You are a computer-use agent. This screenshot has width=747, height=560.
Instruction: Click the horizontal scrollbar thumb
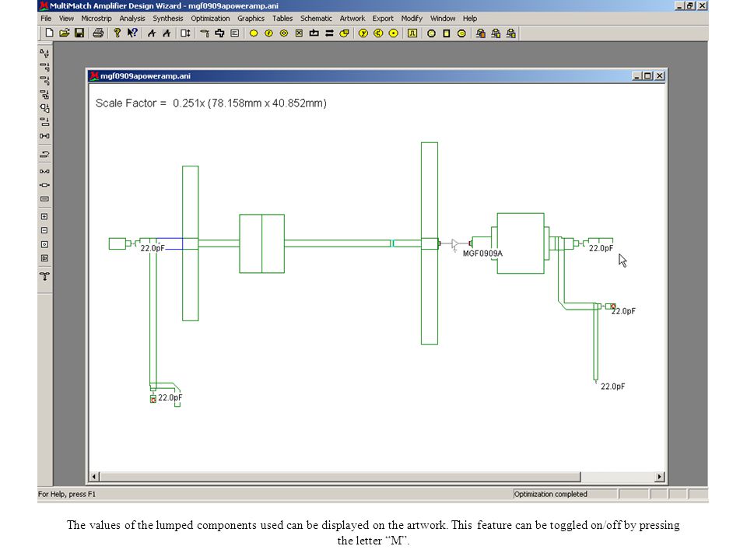[340, 477]
